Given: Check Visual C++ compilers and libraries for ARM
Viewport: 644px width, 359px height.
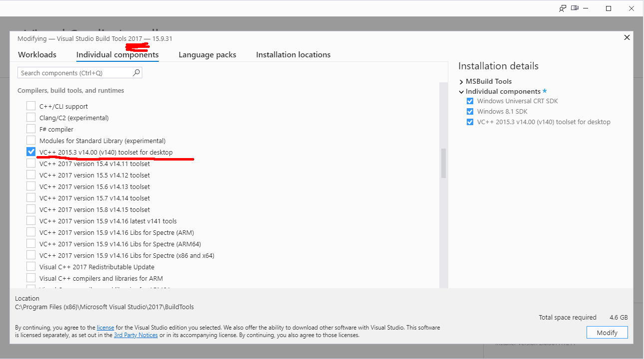Looking at the screenshot, I should [x=31, y=278].
